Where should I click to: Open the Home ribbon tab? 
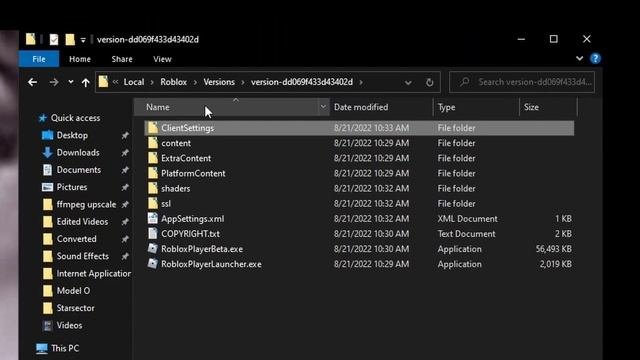[x=80, y=59]
